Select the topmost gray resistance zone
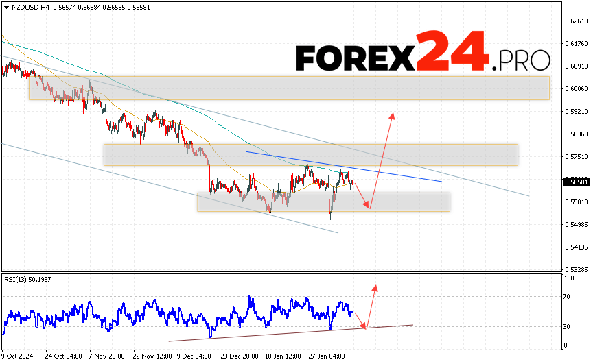Screen dimensions: 593x364 pyautogui.click(x=288, y=88)
